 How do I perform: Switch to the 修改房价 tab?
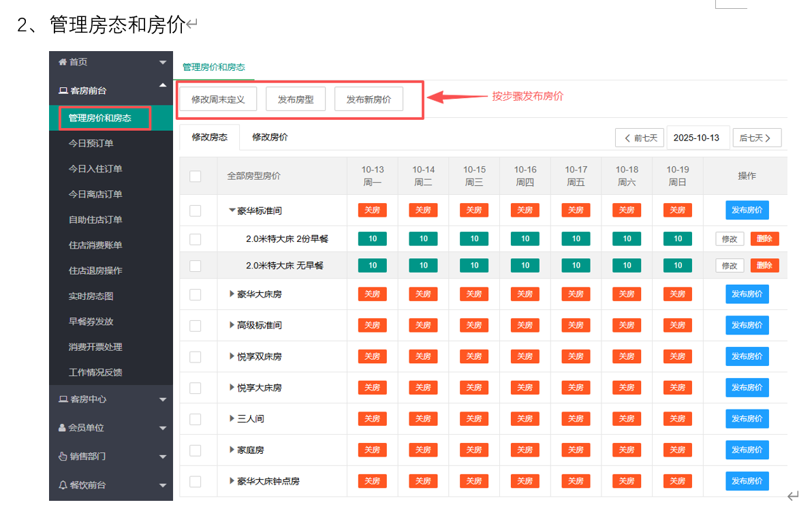point(270,137)
